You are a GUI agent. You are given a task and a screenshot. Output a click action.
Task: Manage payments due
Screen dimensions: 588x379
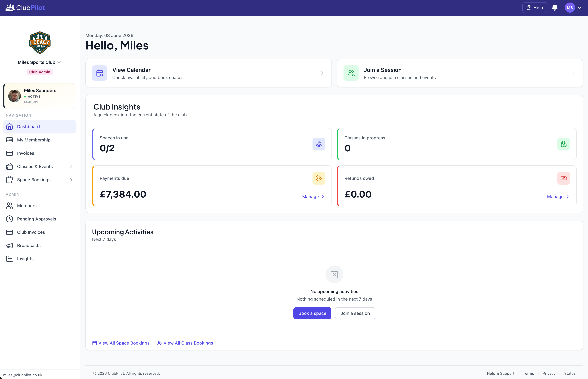click(313, 197)
